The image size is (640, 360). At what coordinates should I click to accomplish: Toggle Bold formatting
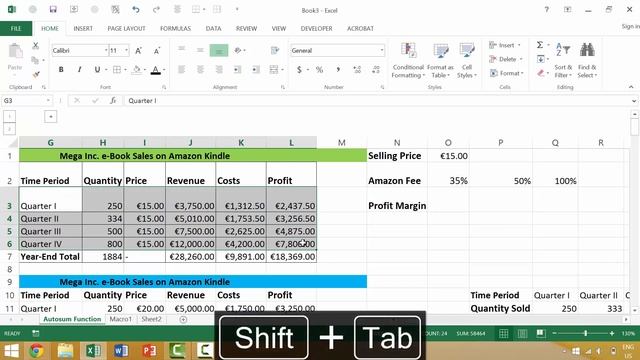[61, 70]
